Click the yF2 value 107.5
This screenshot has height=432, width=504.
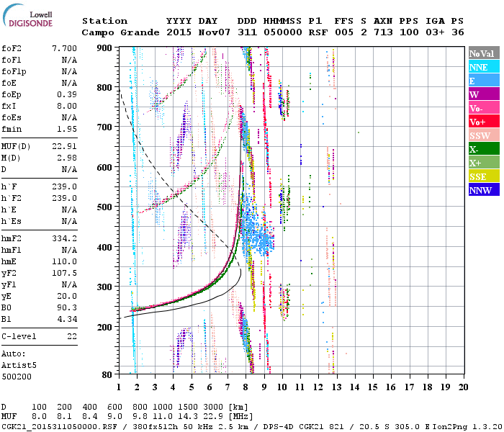[64, 273]
